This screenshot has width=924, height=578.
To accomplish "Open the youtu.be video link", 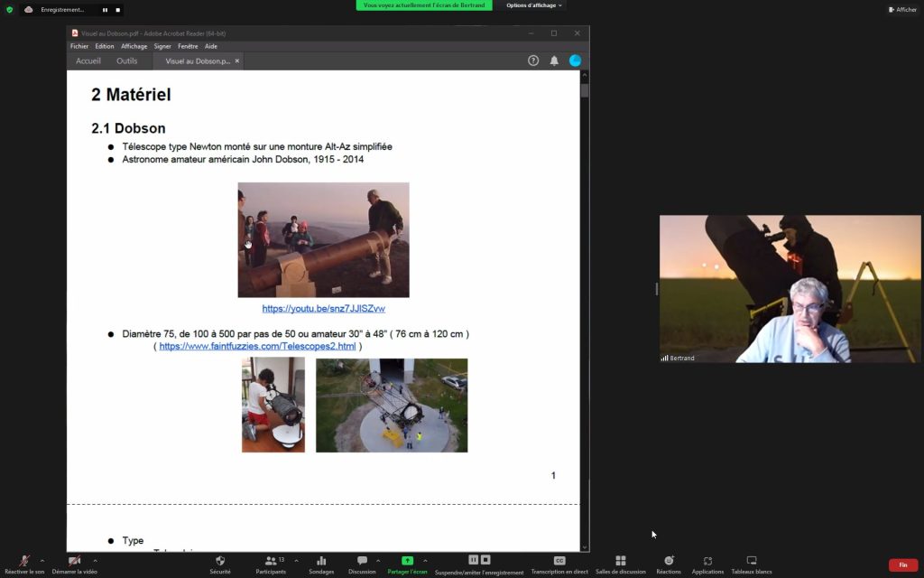I will pos(324,309).
